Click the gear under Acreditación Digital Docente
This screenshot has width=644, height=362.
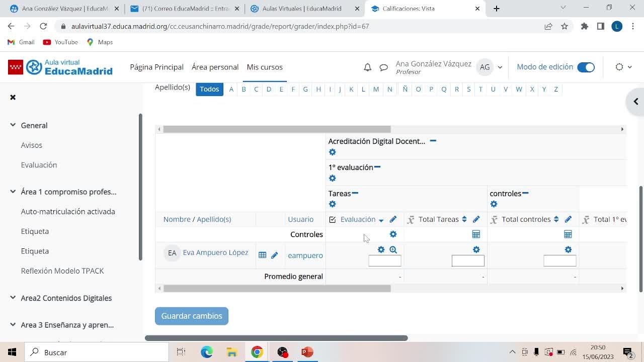(x=332, y=152)
